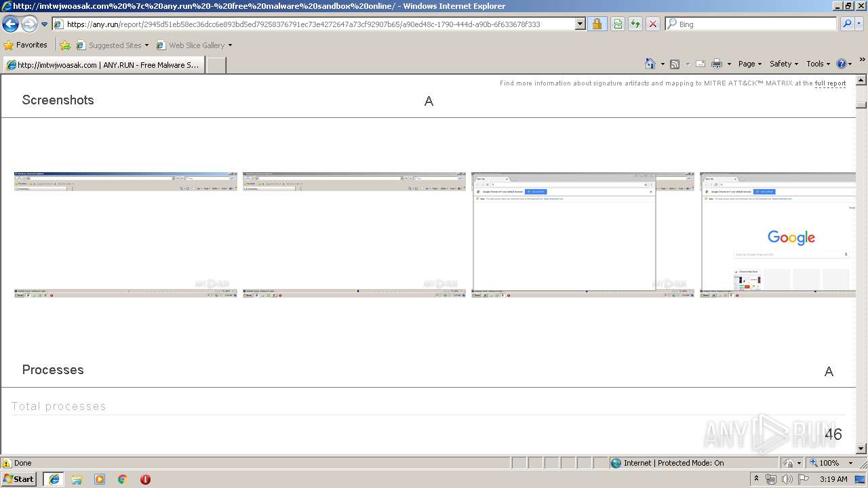The image size is (868, 488).
Task: Open the Favorites star button
Action: tap(25, 45)
